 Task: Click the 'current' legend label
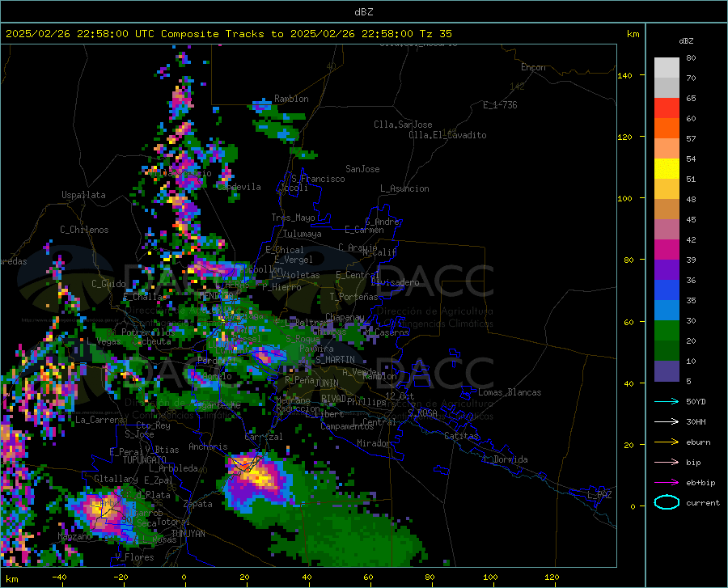[703, 502]
